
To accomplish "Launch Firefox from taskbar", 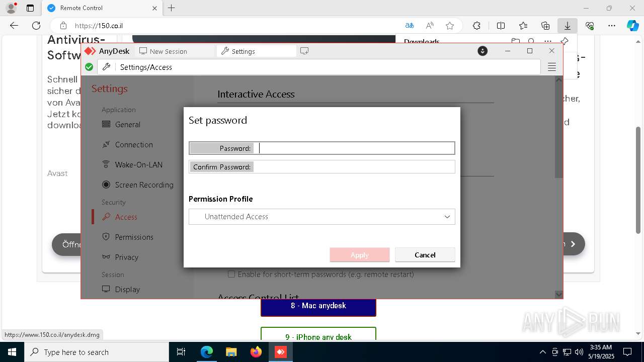I will click(x=256, y=352).
